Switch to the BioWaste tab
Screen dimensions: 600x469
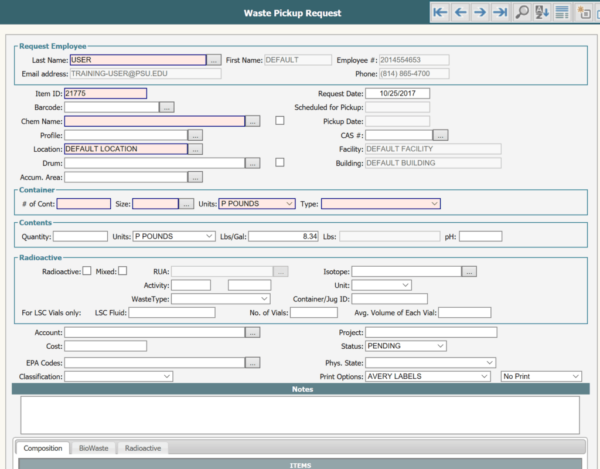95,449
